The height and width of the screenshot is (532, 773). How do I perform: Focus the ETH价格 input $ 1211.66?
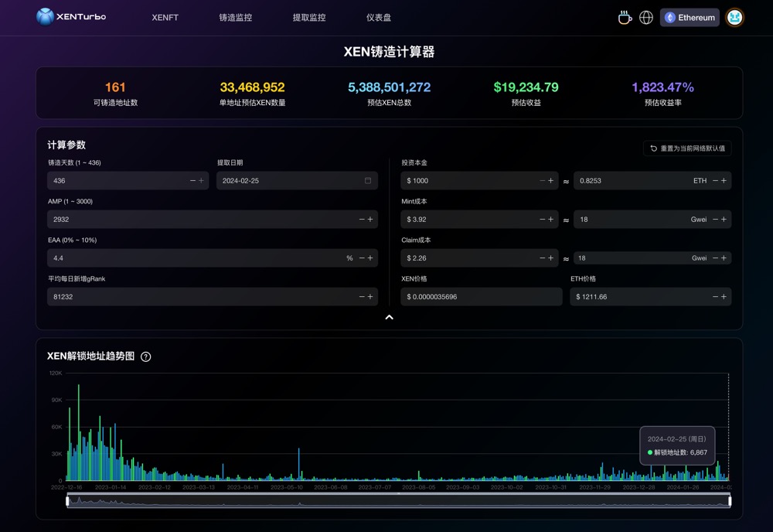(650, 296)
